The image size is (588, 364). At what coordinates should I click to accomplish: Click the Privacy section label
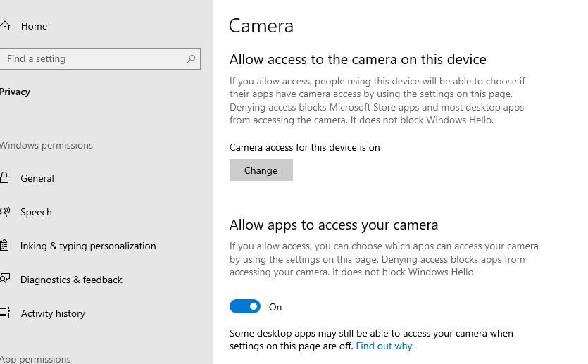[15, 92]
